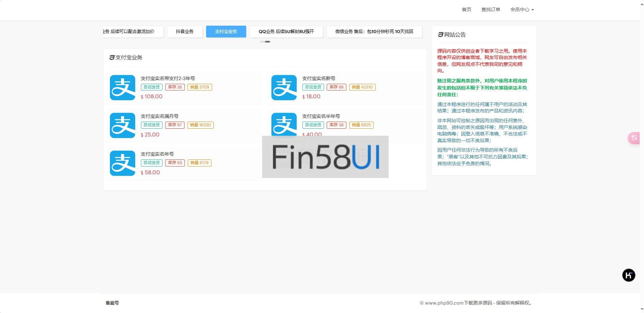Click the Alipay icon for 支付宝实名半年号
Screen dimensions: 644x313
point(284,125)
